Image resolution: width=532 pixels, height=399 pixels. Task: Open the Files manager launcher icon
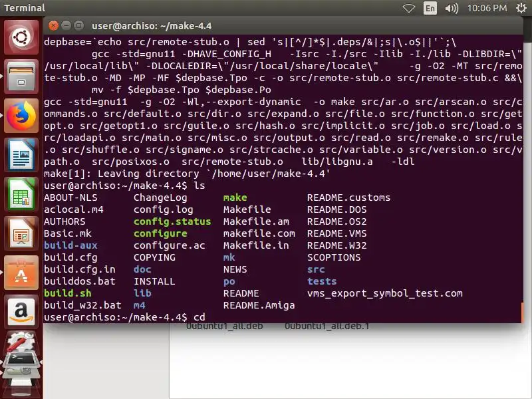[21, 76]
